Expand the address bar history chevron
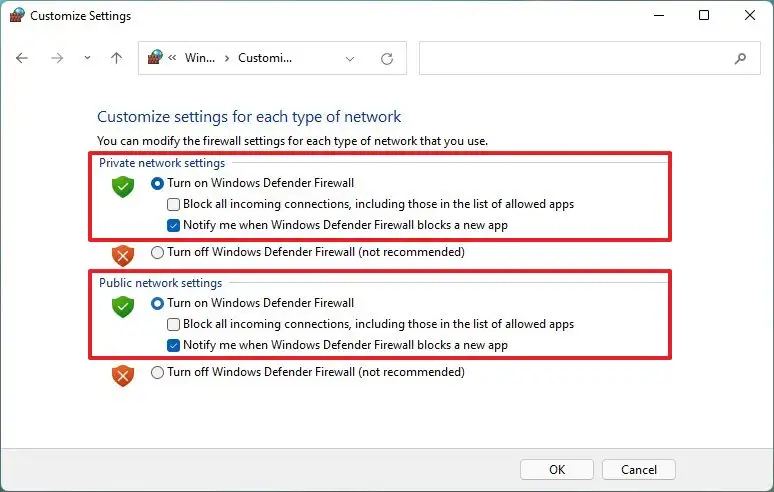This screenshot has height=492, width=774. pyautogui.click(x=350, y=59)
